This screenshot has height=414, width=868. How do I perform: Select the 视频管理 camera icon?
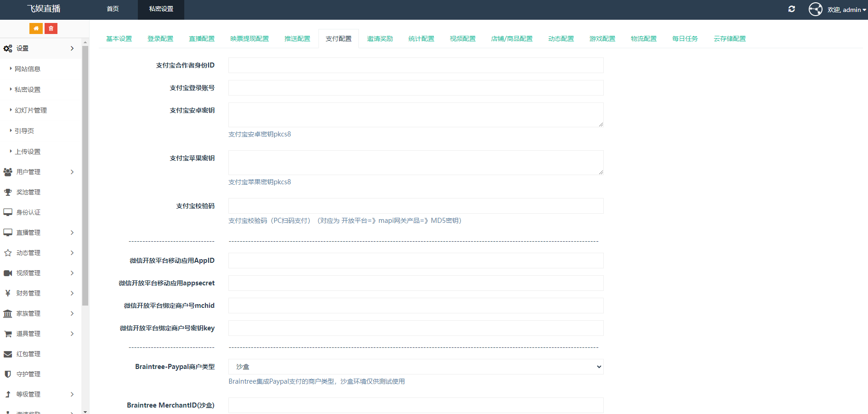pos(8,272)
